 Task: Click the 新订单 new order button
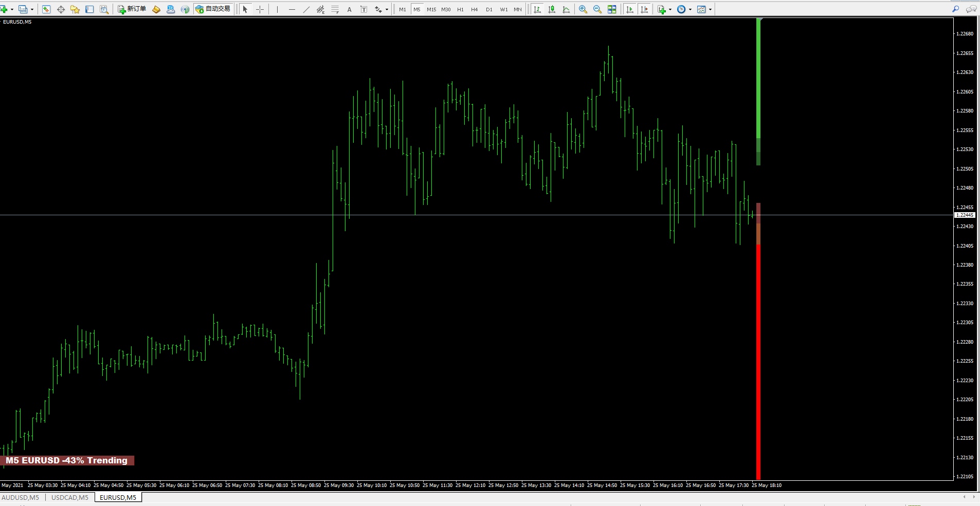click(x=132, y=9)
